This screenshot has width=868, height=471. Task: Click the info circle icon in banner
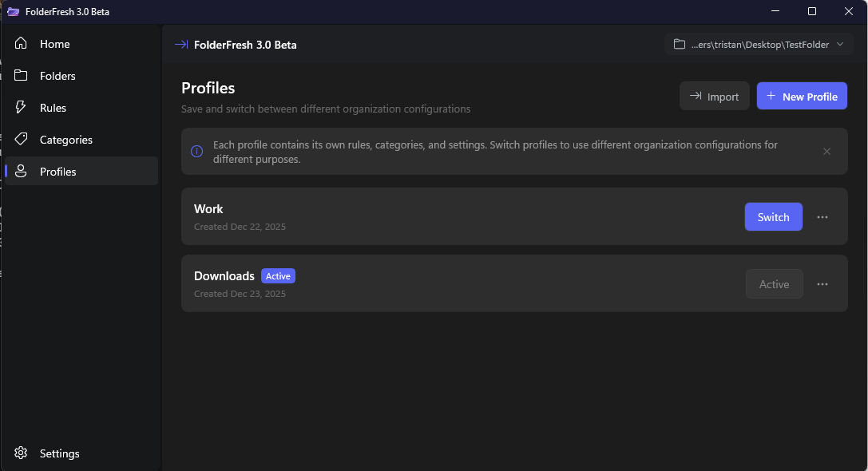pyautogui.click(x=196, y=151)
